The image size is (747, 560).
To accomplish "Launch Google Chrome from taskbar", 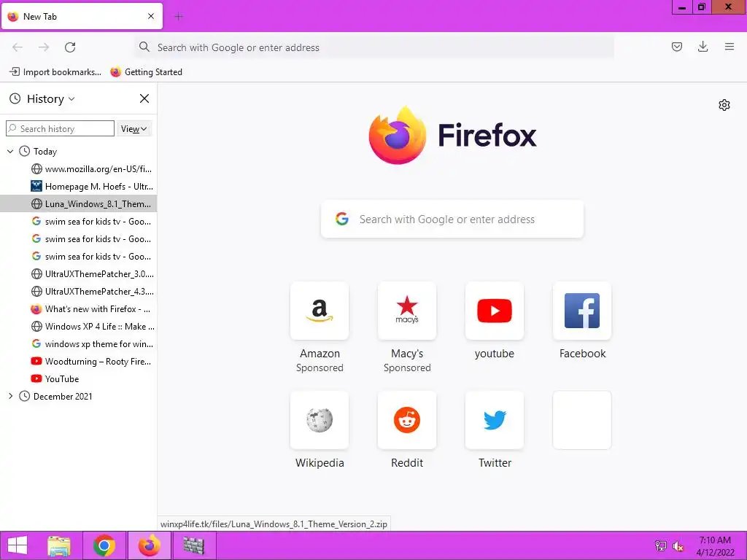I will tap(104, 545).
